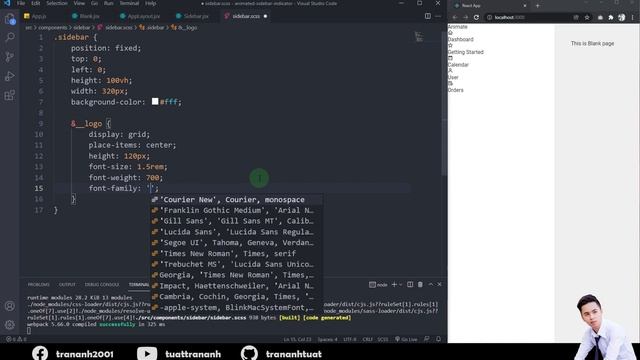Select the 'Gill Sans' font suggestion
The height and width of the screenshot is (360, 640).
[x=236, y=221]
